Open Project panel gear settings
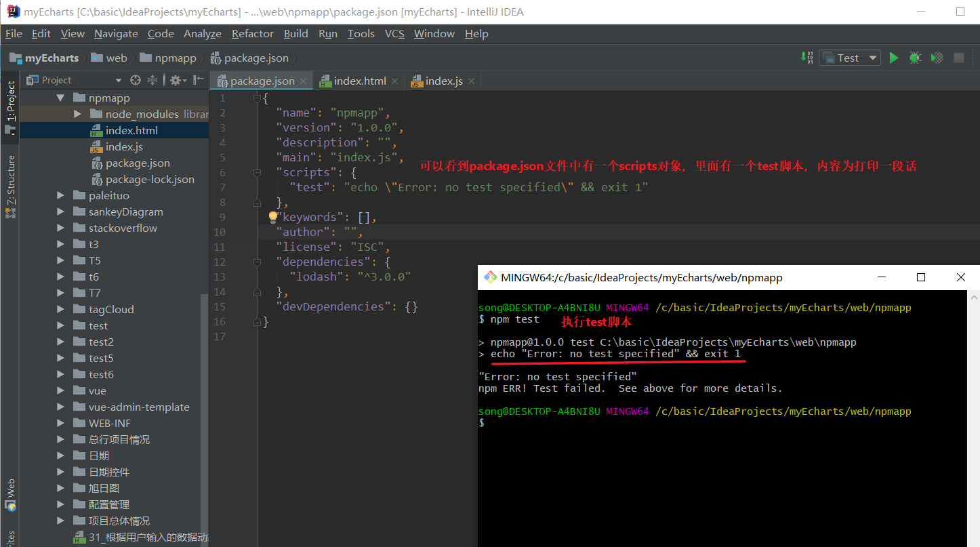This screenshot has width=980, height=547. tap(178, 80)
